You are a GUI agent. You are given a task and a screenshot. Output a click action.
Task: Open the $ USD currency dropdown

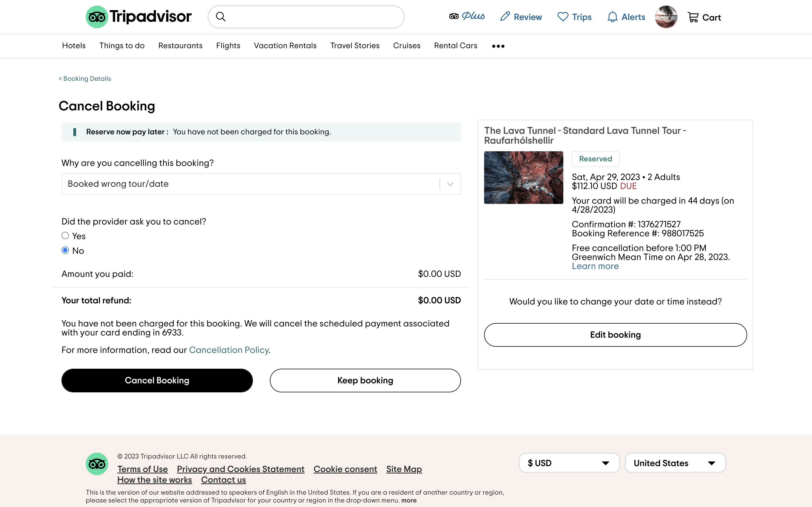pos(569,463)
